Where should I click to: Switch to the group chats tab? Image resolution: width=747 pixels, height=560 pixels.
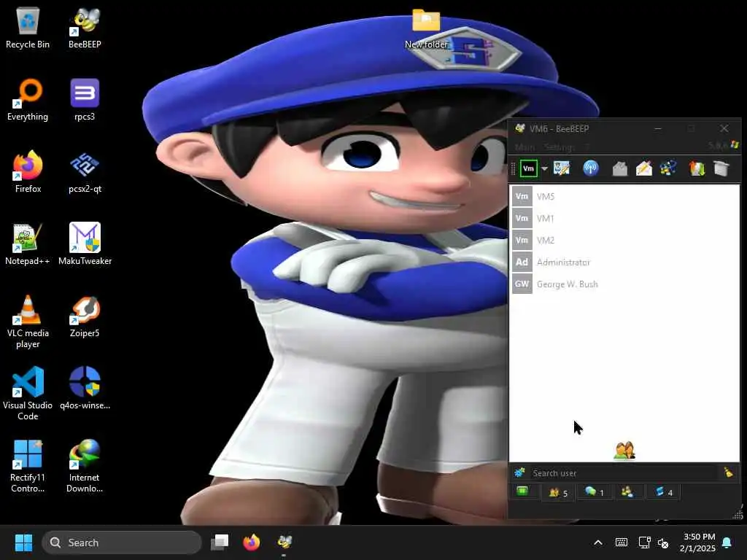click(x=627, y=492)
